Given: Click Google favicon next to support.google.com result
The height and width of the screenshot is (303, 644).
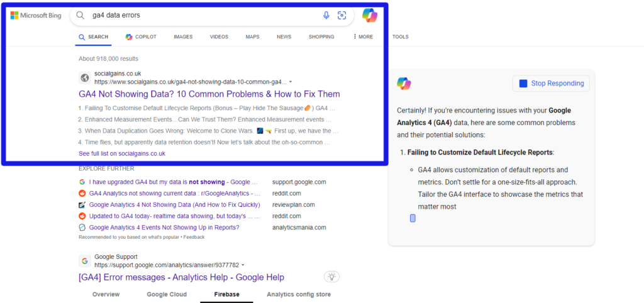Looking at the screenshot, I should click(x=82, y=182).
